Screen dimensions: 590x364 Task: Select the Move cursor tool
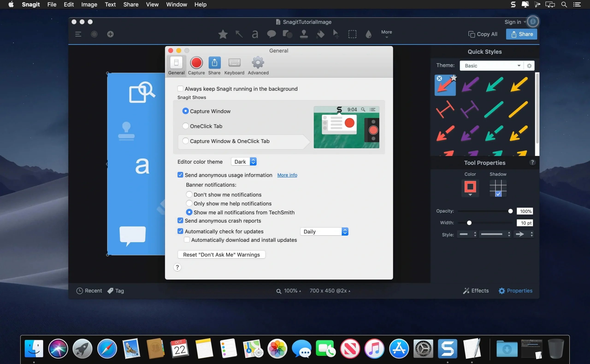click(336, 34)
